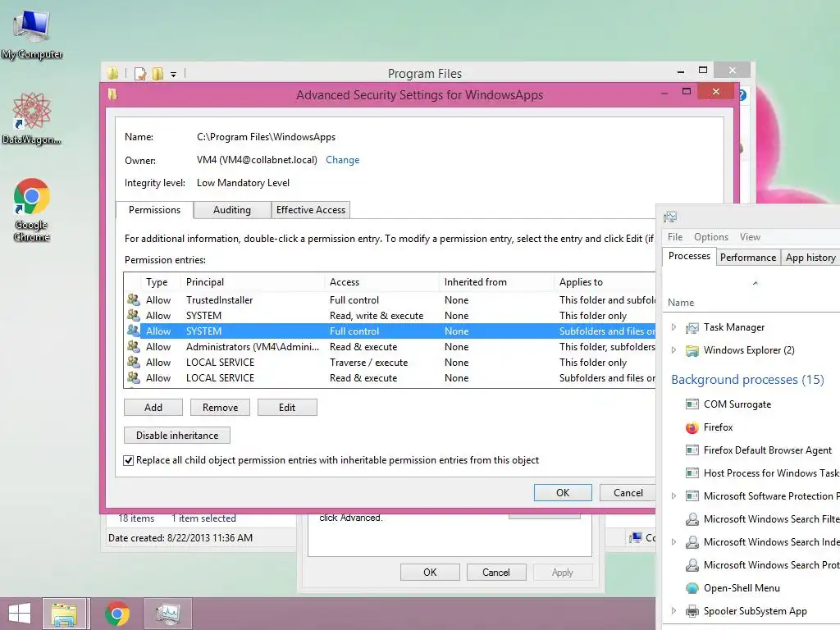840x630 pixels.
Task: Click the Background processes (15) heading
Action: click(747, 380)
